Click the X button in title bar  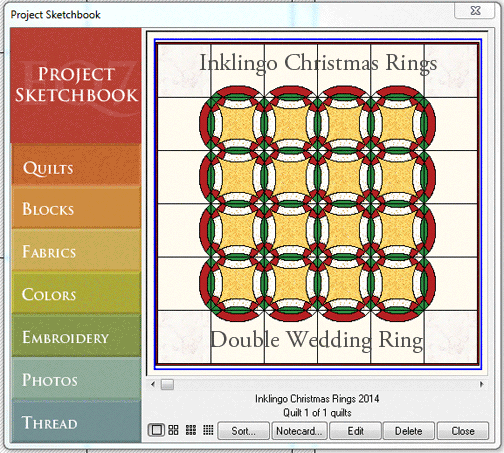click(x=475, y=10)
